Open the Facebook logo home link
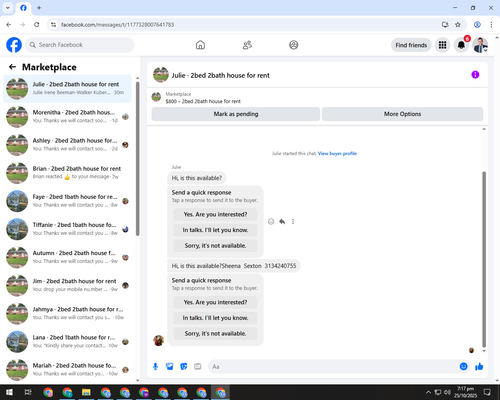This screenshot has height=400, width=500. 14,45
